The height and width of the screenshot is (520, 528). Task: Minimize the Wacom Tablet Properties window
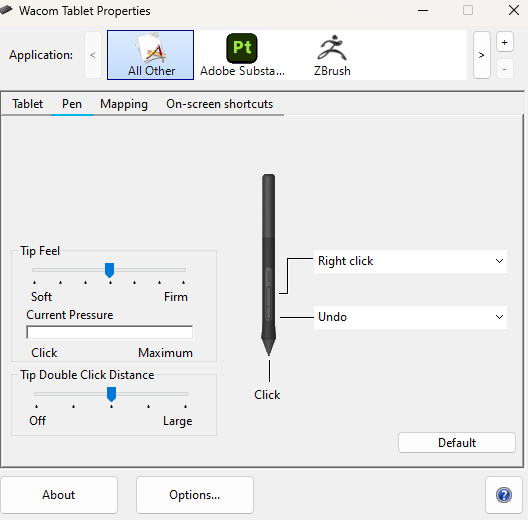[423, 10]
